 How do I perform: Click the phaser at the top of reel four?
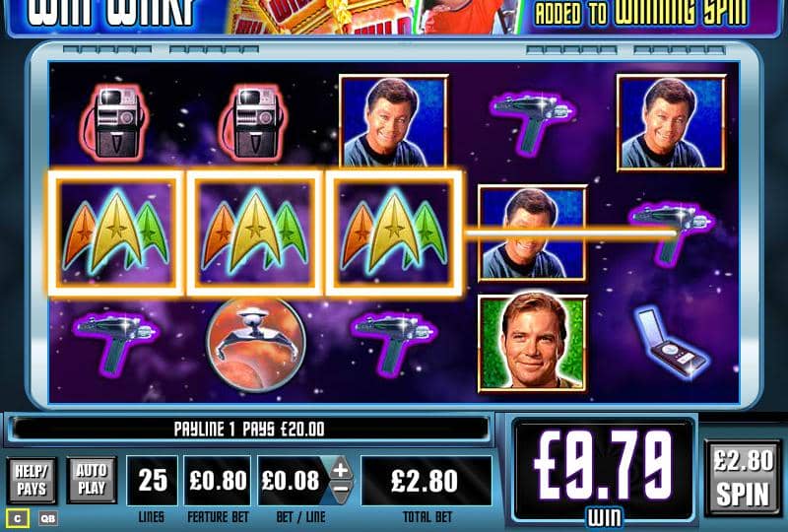click(x=533, y=120)
